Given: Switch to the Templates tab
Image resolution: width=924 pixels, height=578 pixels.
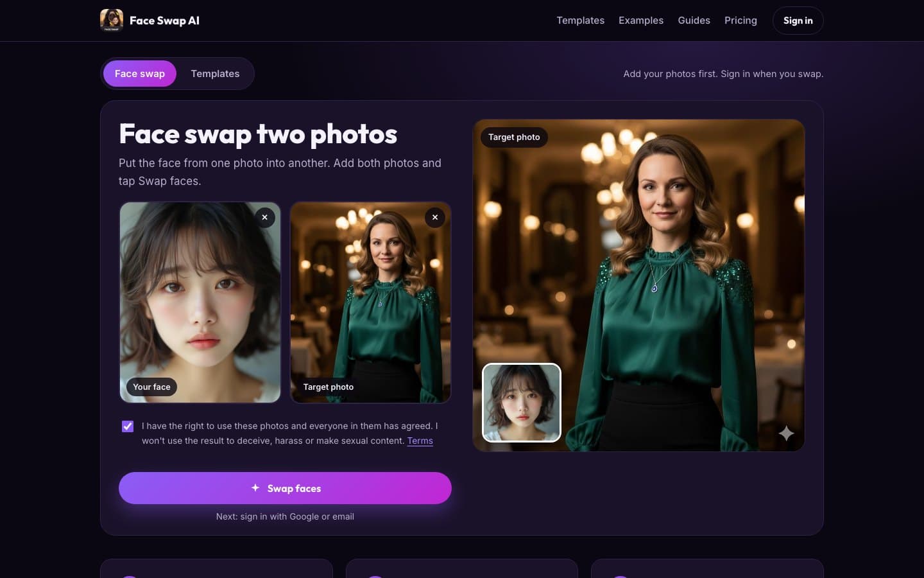Looking at the screenshot, I should tap(215, 74).
